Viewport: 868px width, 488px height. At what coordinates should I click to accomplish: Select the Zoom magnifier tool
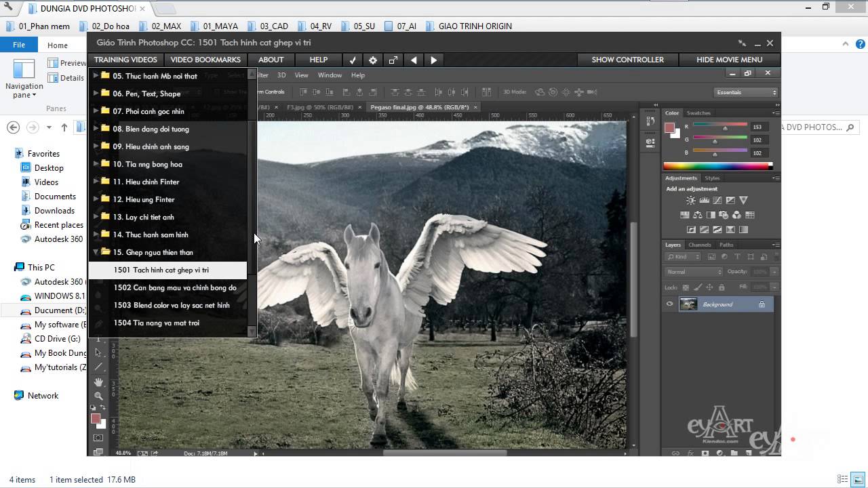pyautogui.click(x=98, y=396)
